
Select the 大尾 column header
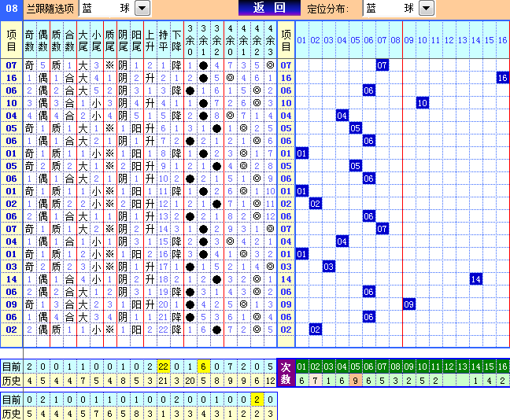83,40
